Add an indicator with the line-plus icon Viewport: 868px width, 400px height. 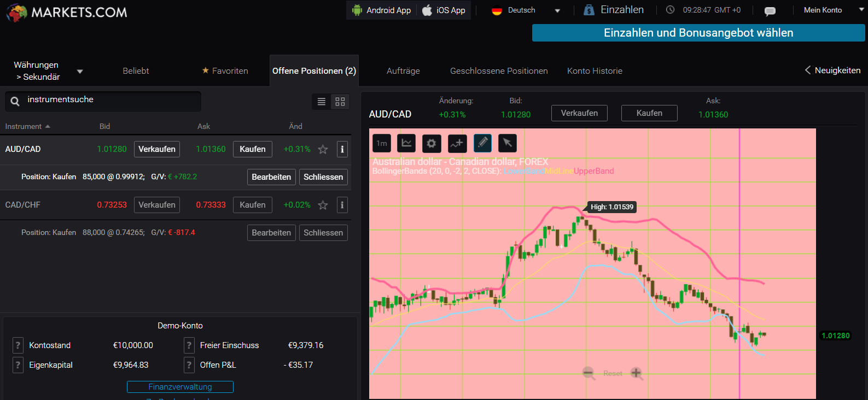coord(457,143)
